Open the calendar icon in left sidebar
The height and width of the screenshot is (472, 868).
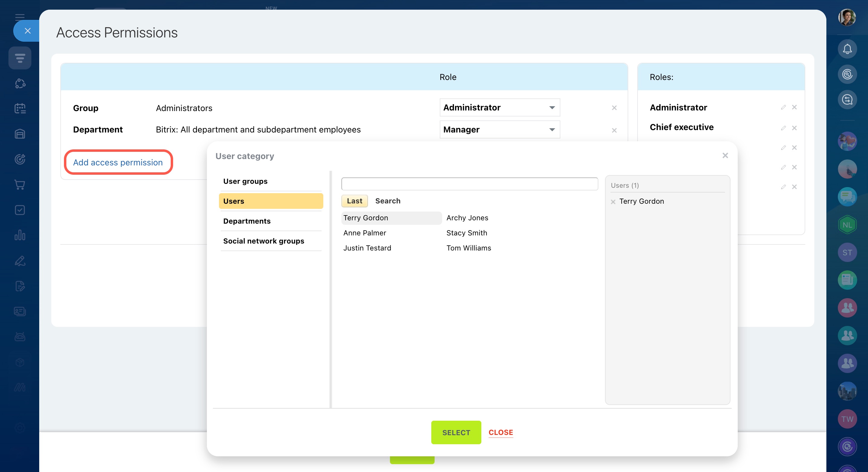tap(20, 109)
